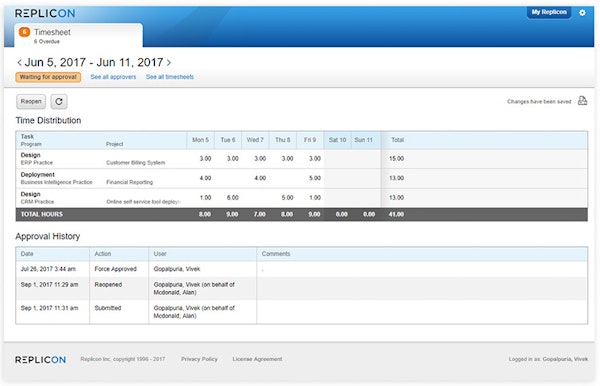The height and width of the screenshot is (386, 600).
Task: Click Waiting for approval status badge
Action: pos(48,77)
